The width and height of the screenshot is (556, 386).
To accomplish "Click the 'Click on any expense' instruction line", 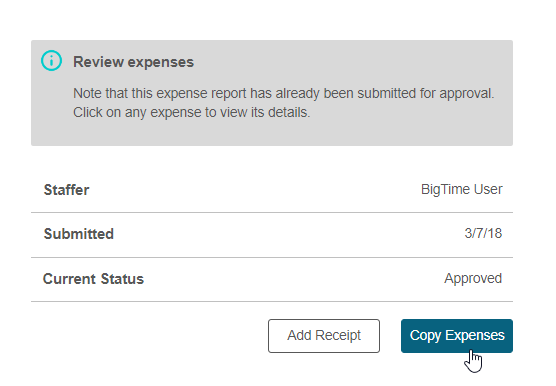I will click(191, 112).
